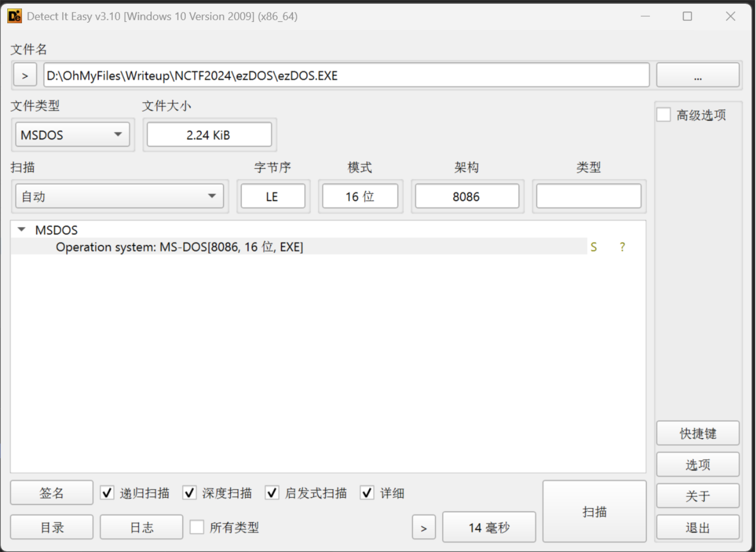756x552 pixels.
Task: Click the 8086 architecture button
Action: click(467, 196)
